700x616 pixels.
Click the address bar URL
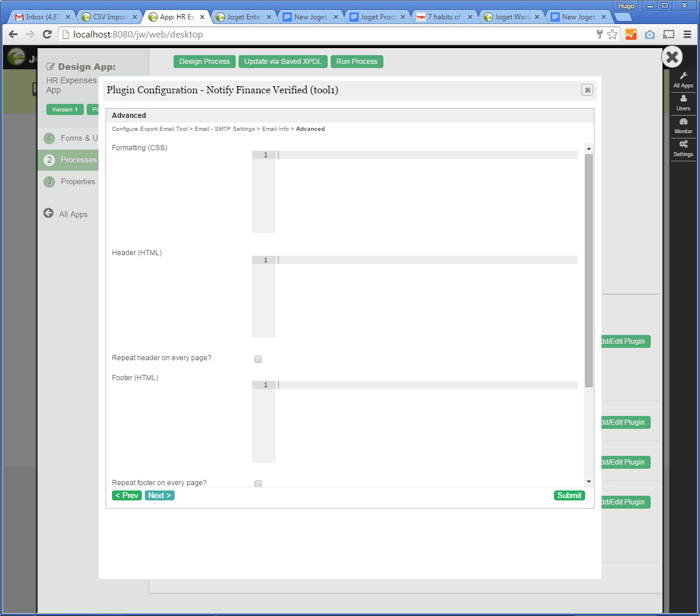click(x=138, y=35)
